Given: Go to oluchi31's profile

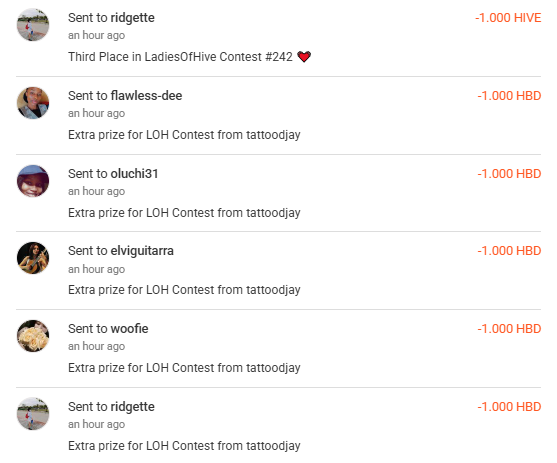Looking at the screenshot, I should [134, 173].
